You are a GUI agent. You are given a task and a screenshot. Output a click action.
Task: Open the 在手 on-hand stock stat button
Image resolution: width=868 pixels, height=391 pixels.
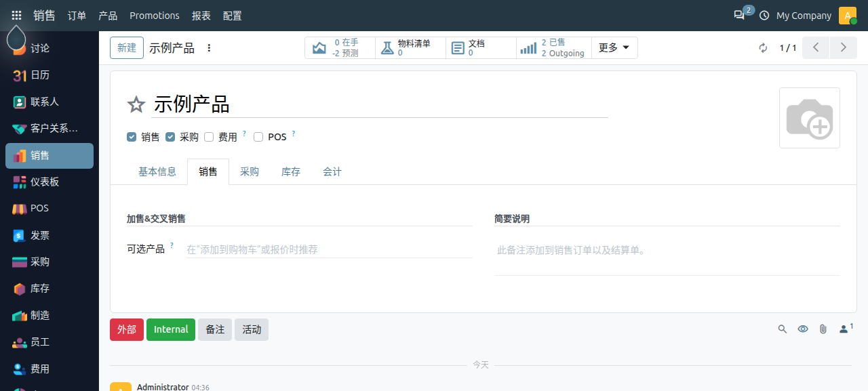tap(340, 47)
